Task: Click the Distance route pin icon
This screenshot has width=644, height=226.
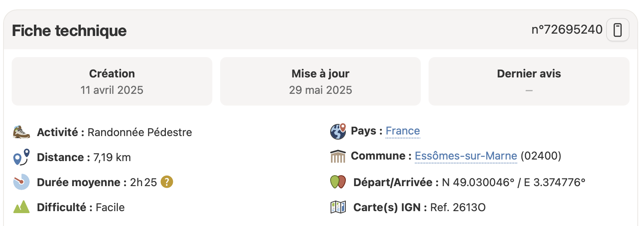Action: click(x=21, y=157)
